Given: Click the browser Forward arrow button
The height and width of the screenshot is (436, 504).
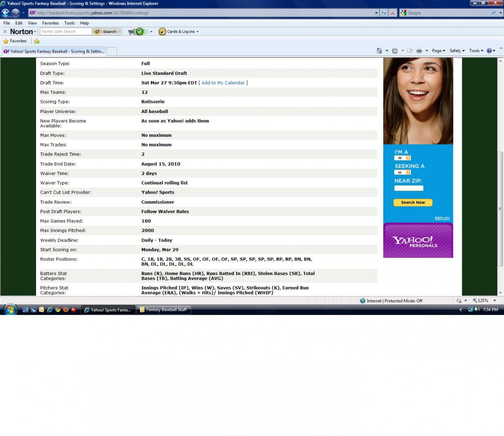Looking at the screenshot, I should pyautogui.click(x=15, y=13).
